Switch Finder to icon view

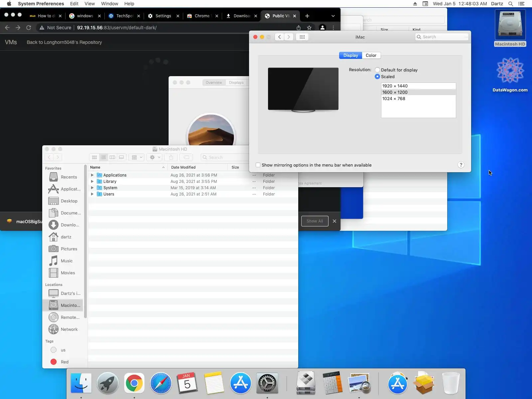(94, 157)
